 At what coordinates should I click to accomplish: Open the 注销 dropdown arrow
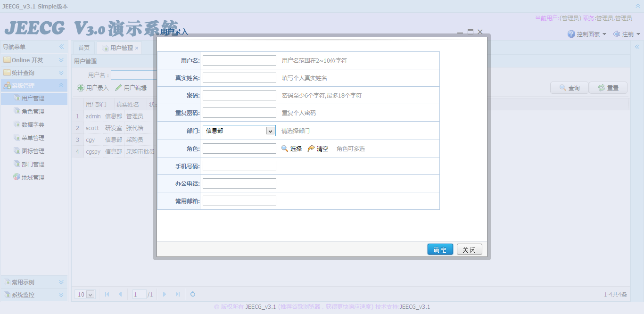[x=638, y=34]
